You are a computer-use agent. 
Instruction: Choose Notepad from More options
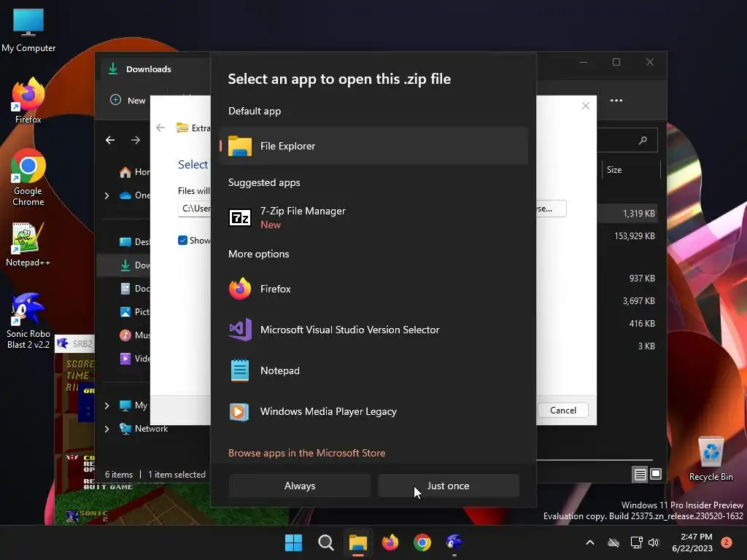coord(373,370)
